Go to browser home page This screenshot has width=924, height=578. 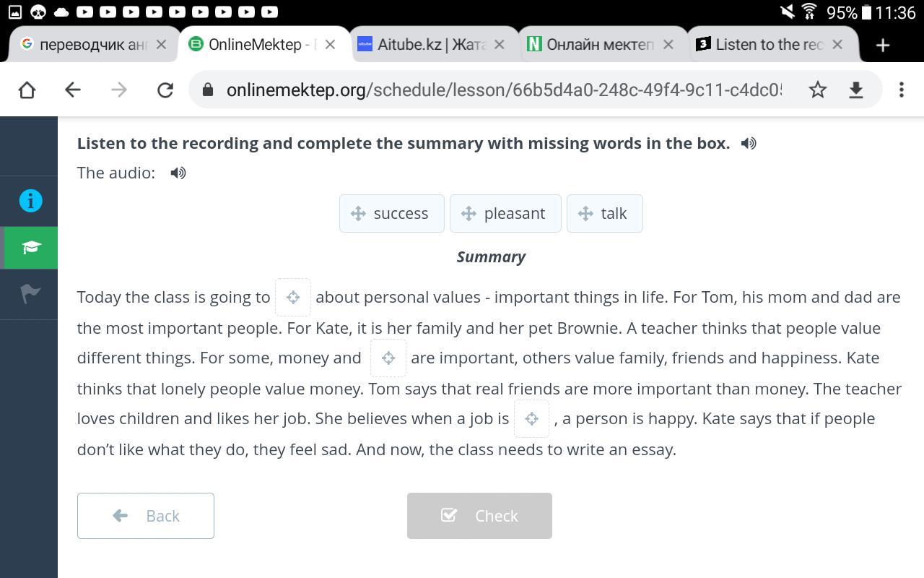[27, 90]
